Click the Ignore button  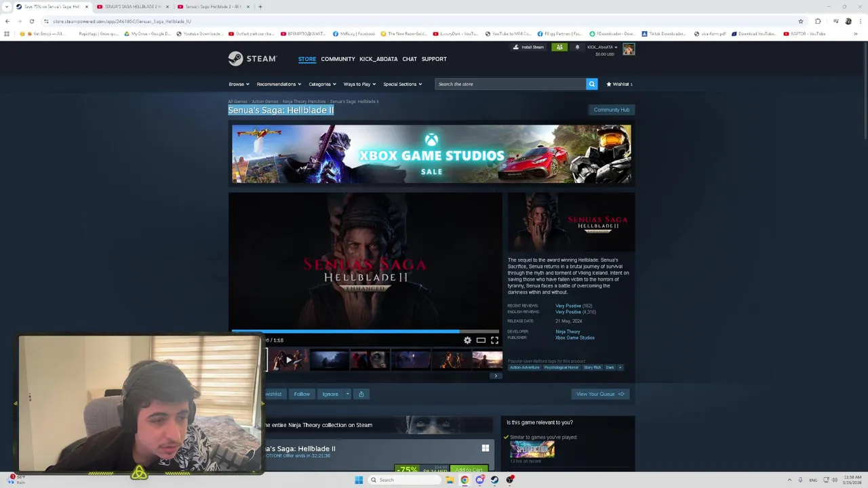click(x=330, y=394)
